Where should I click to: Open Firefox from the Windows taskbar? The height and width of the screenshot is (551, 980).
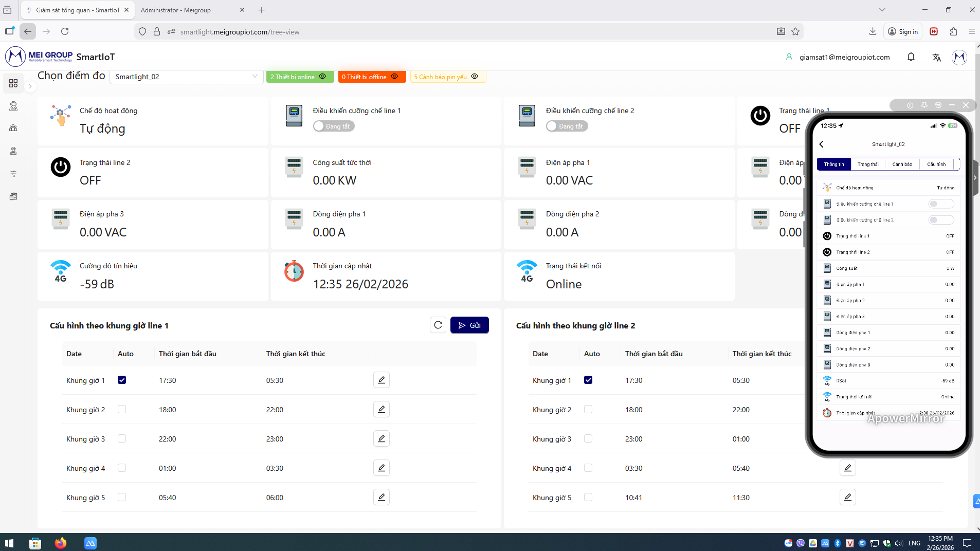[61, 543]
